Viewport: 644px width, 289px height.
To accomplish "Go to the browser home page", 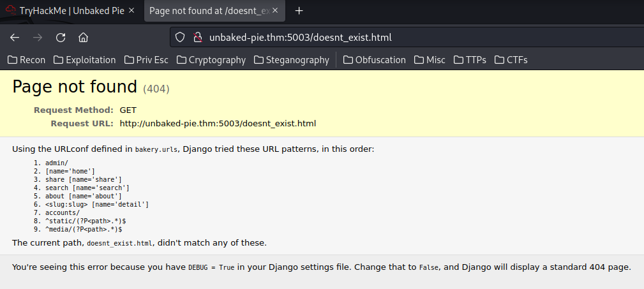I will click(x=84, y=38).
